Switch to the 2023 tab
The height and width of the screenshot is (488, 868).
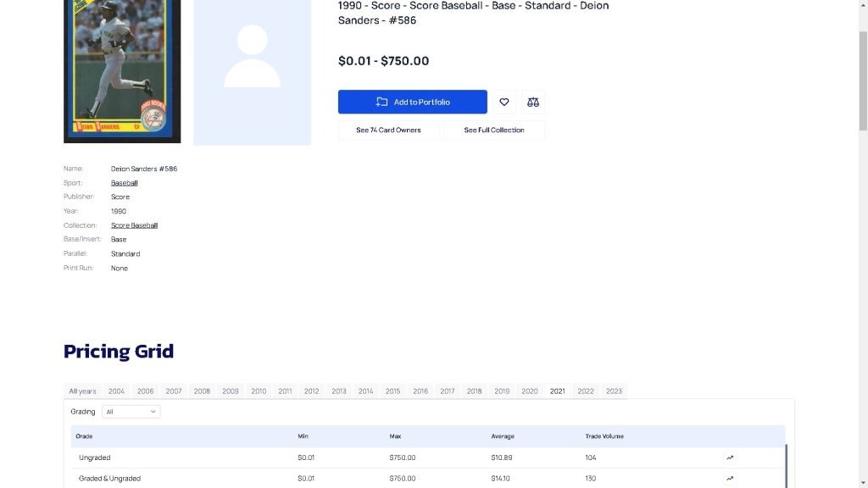coord(614,391)
